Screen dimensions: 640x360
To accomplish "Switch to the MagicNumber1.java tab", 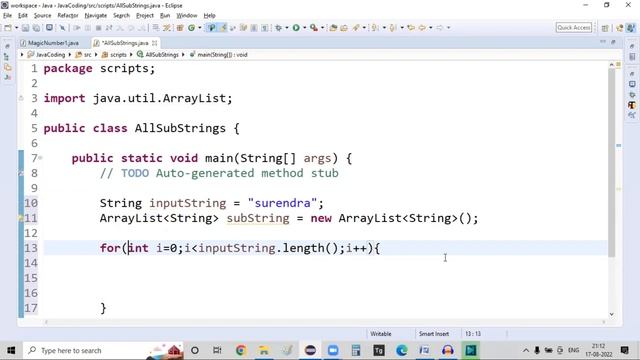I will (49, 43).
